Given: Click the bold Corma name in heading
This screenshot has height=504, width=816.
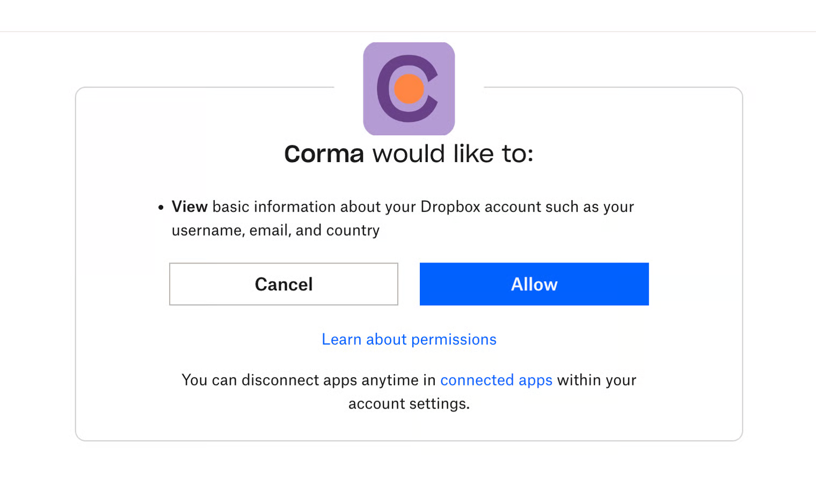Looking at the screenshot, I should (324, 154).
